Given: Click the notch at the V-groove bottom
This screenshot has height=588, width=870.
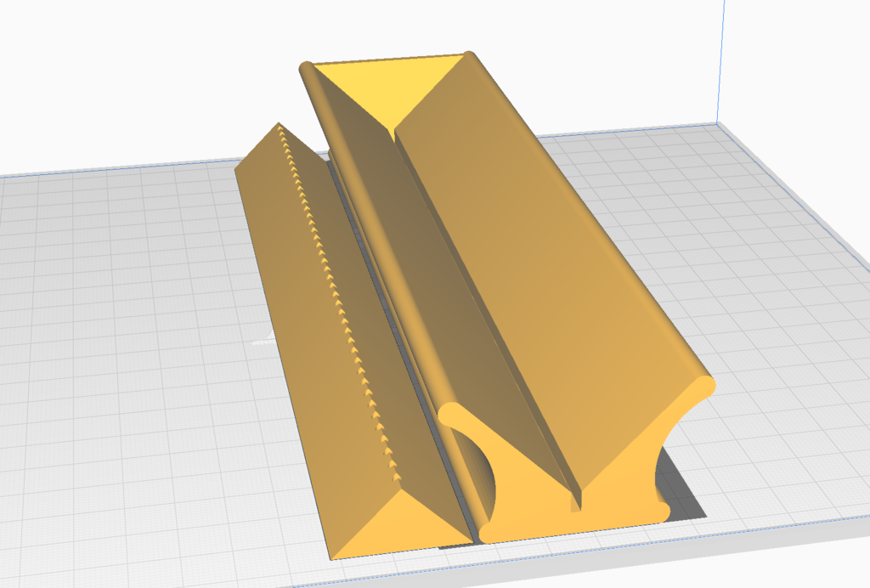Looking at the screenshot, I should [578, 501].
